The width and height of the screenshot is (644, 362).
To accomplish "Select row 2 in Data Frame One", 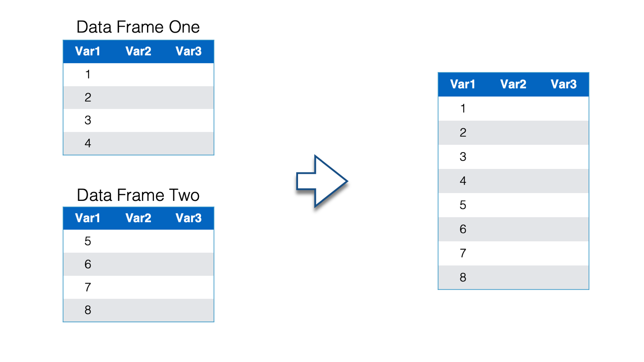I will 138,98.
